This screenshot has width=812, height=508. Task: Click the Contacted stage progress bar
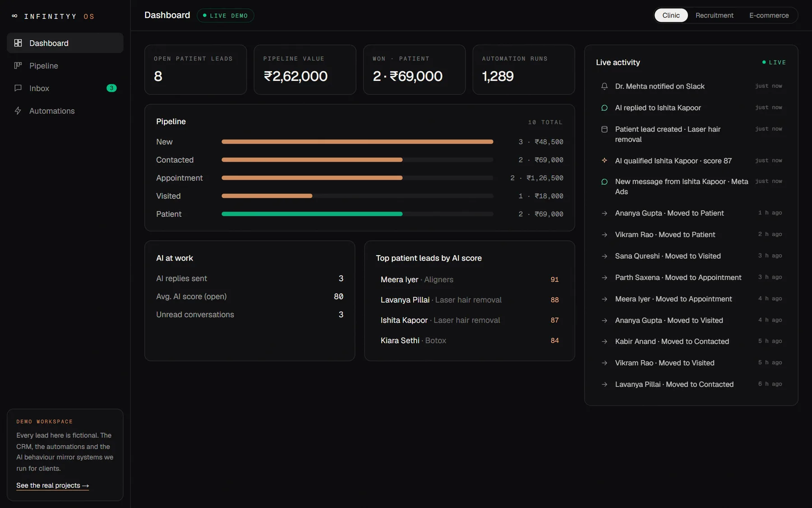pyautogui.click(x=357, y=160)
